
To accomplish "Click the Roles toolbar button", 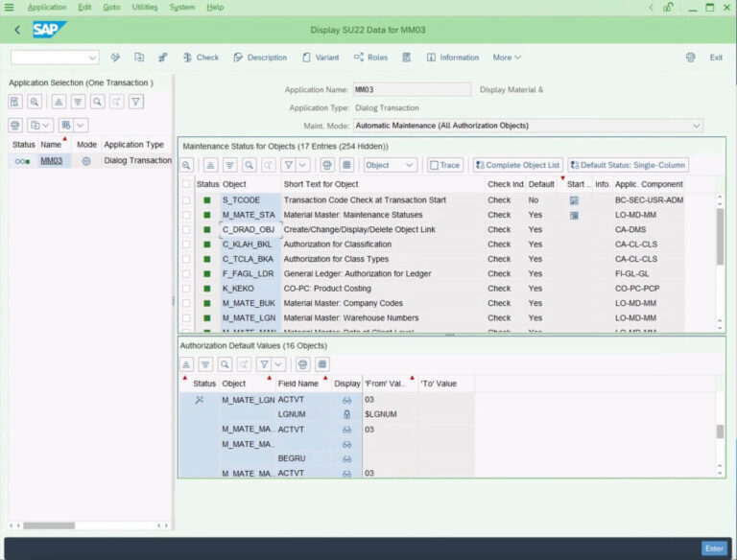I will click(x=370, y=58).
